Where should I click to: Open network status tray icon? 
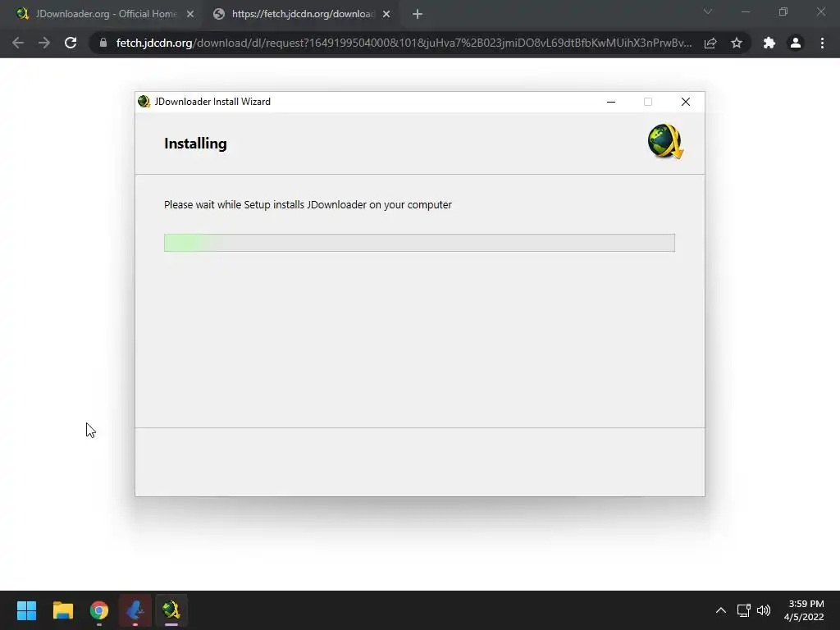743,610
